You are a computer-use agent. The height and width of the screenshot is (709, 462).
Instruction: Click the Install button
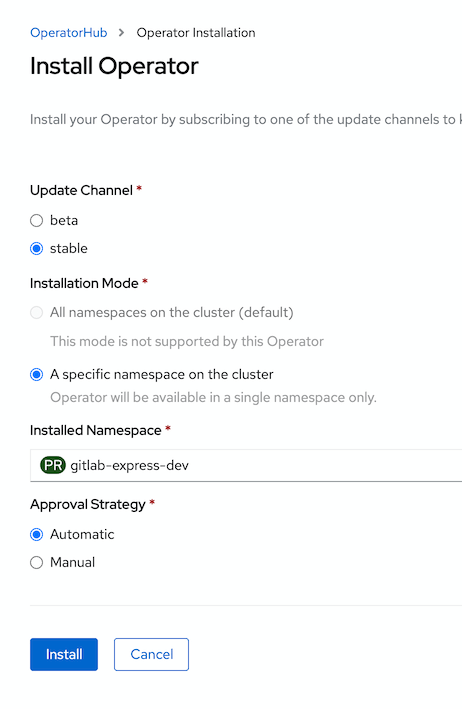(x=64, y=654)
